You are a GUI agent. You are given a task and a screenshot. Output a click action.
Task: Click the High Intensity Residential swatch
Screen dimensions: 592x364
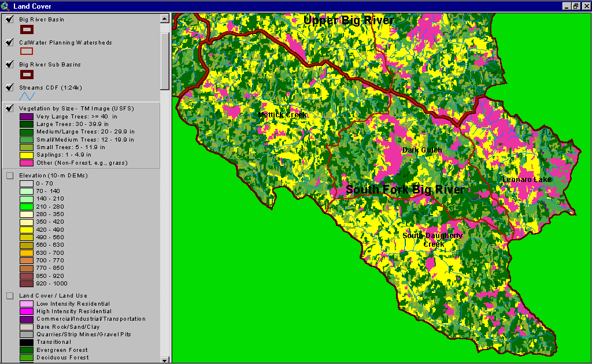[x=27, y=311]
